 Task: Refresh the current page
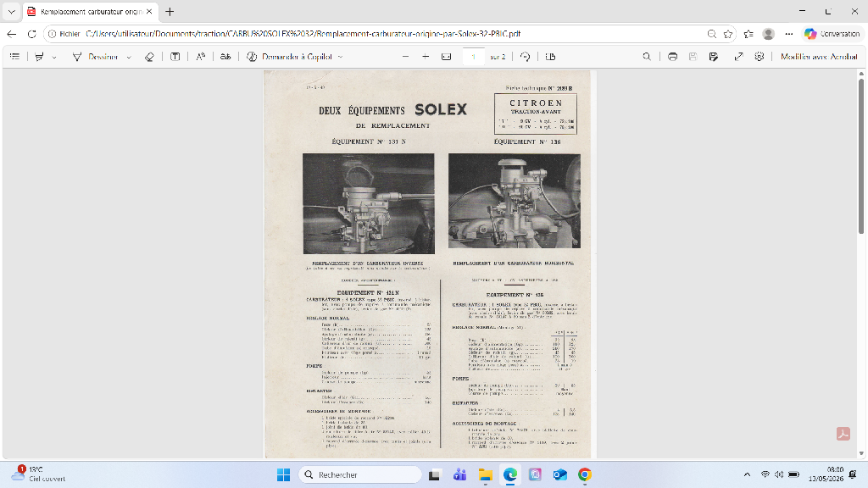pos(32,34)
